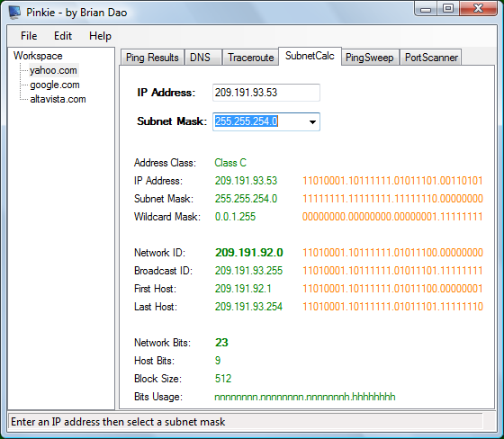Close the Pinkie window
This screenshot has width=504, height=439.
478,9
